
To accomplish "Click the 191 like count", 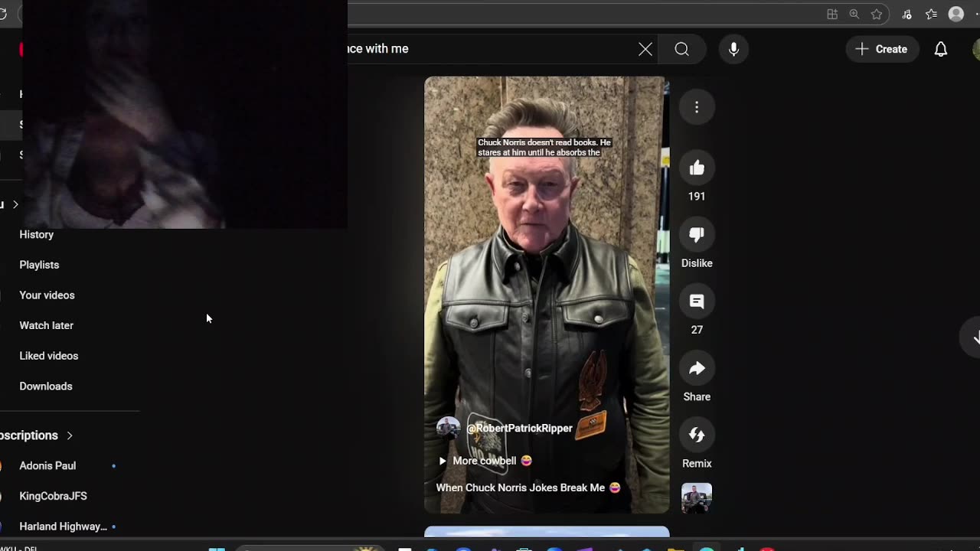I will pos(697,197).
